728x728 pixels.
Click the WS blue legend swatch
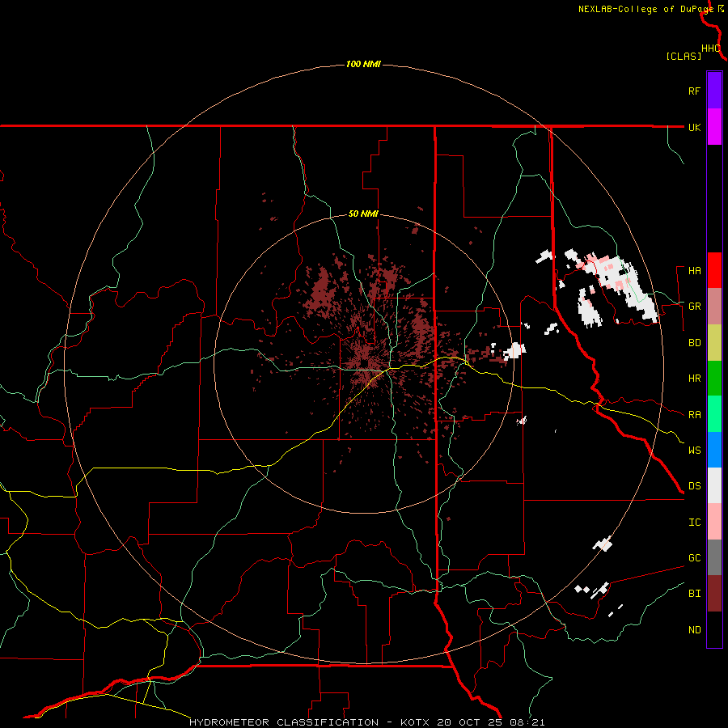pyautogui.click(x=714, y=450)
